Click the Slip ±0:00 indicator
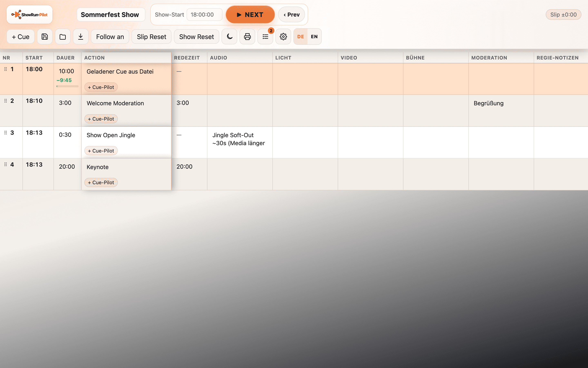This screenshot has width=588, height=368. [x=563, y=15]
